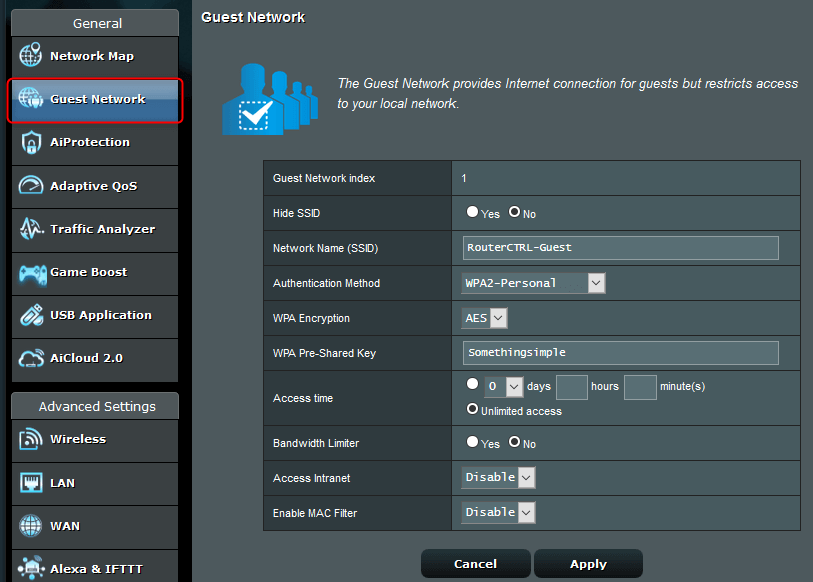Select Hide SSID Yes radio

(472, 212)
